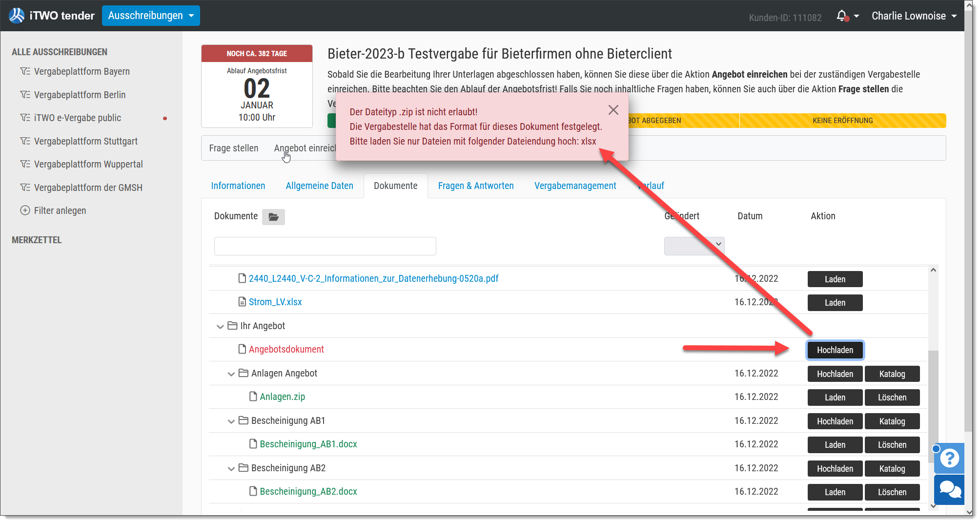This screenshot has height=523, width=980.
Task: Open the Informationen_zur_Datenerhebung PDF link
Action: click(x=374, y=278)
